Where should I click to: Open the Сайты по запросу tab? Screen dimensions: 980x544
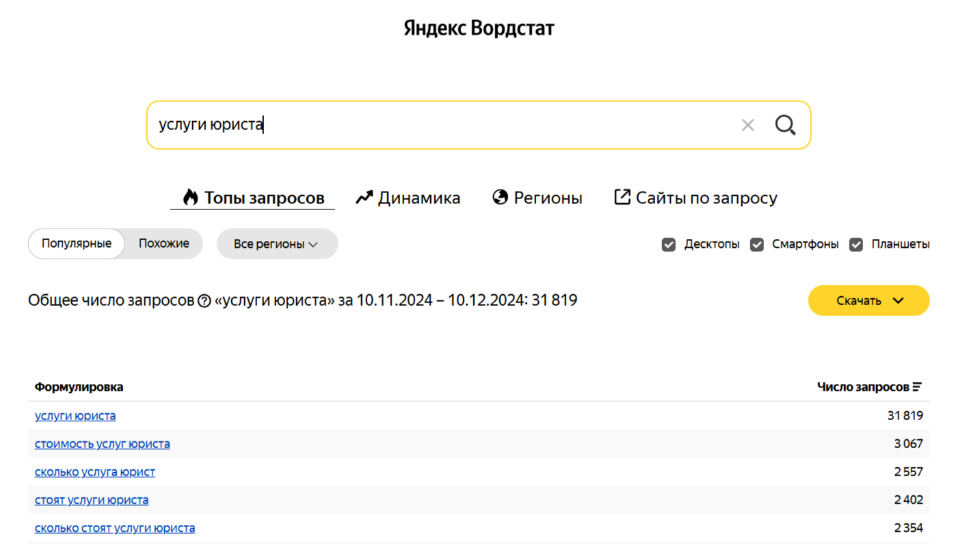[696, 198]
